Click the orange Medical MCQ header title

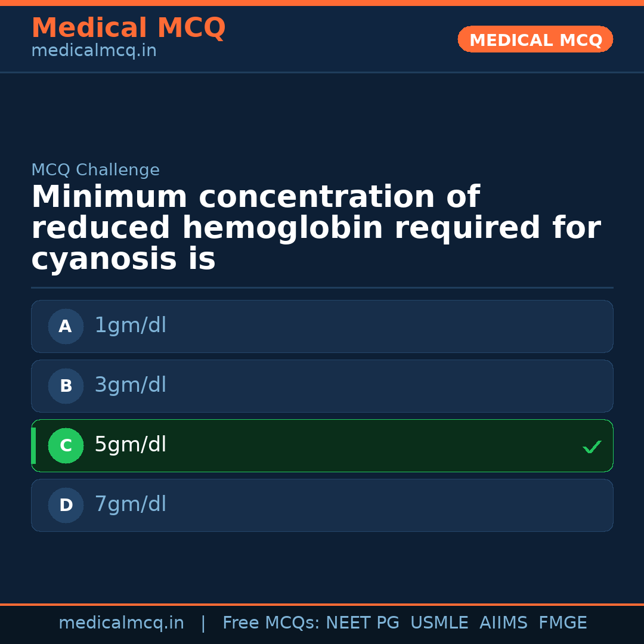click(128, 28)
